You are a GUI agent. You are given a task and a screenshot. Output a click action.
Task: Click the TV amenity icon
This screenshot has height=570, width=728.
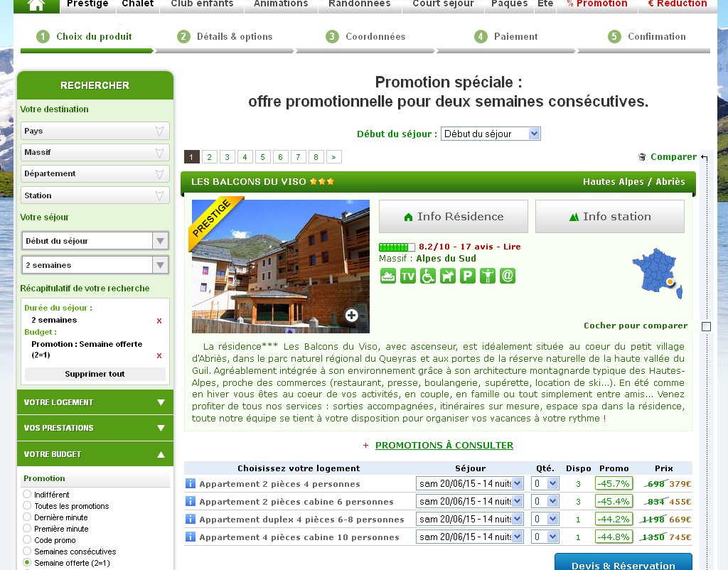pyautogui.click(x=407, y=276)
